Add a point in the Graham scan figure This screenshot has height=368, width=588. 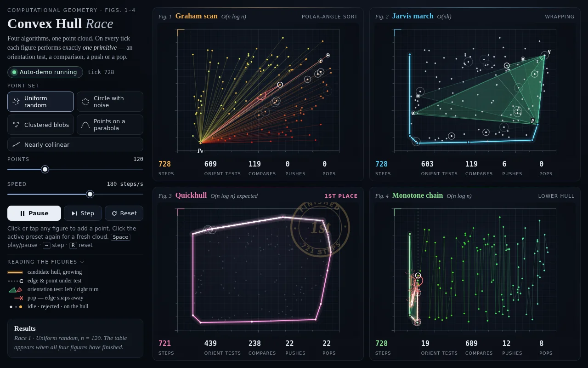[x=258, y=90]
